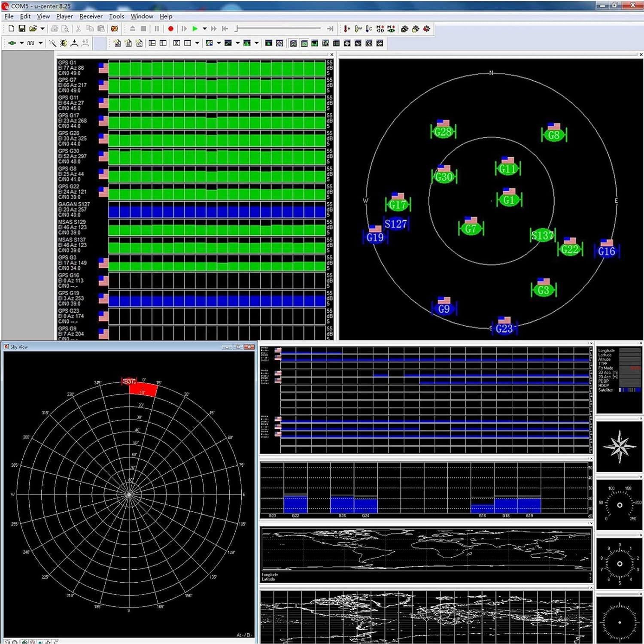This screenshot has height=644, width=644.
Task: Click the Warmstart icon (W)
Action: [x=358, y=29]
